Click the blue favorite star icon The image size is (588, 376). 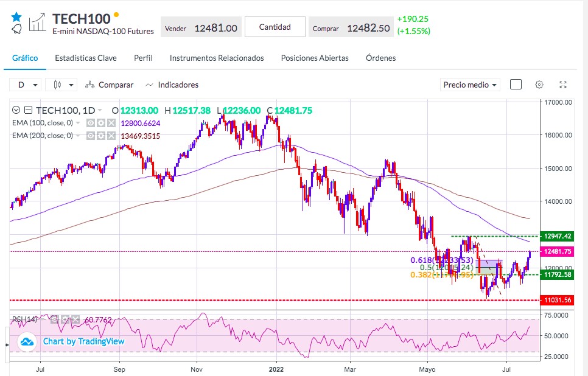point(16,17)
